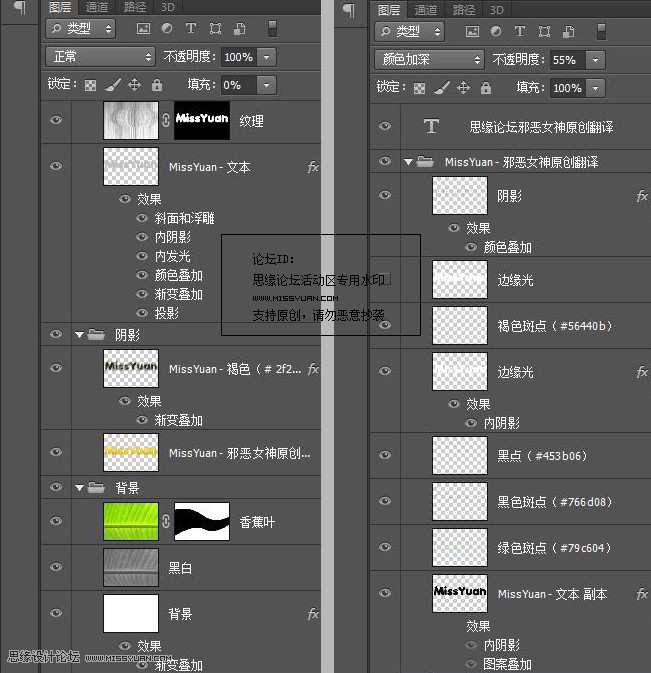Click lock position icon in left panel
Image resolution: width=651 pixels, height=673 pixels.
(x=134, y=85)
